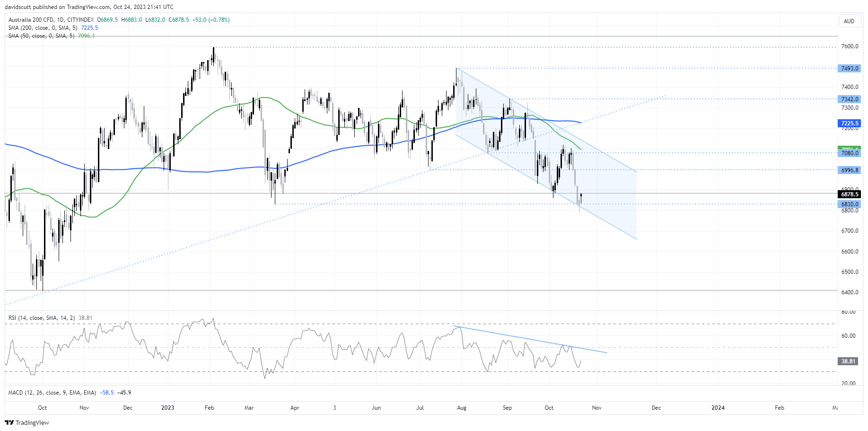Click the 2023 label on time axis

pyautogui.click(x=167, y=408)
